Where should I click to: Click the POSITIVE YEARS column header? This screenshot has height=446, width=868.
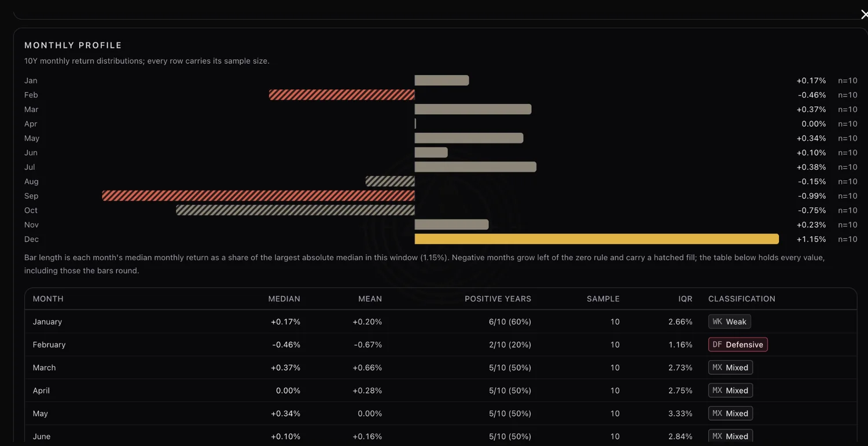tap(498, 299)
